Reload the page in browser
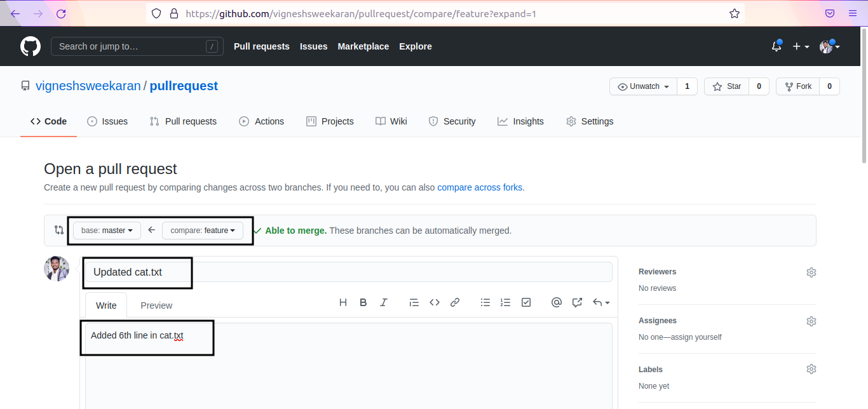Screen dimensions: 868x409 coord(61,13)
